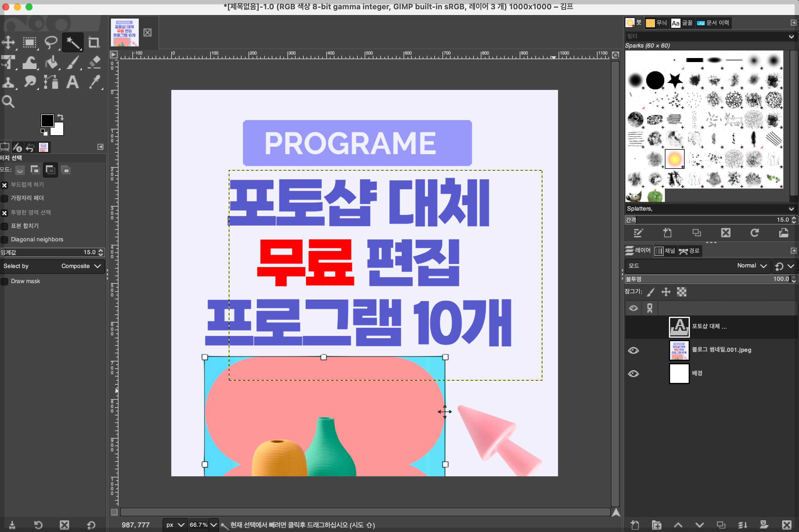The height and width of the screenshot is (532, 799).
Task: Select the Text tool
Action: point(72,82)
